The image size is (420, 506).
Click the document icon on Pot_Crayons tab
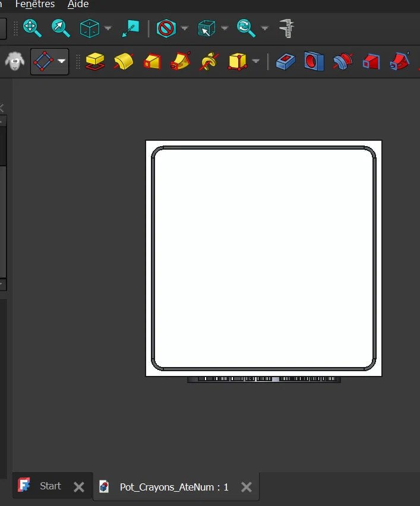click(104, 486)
